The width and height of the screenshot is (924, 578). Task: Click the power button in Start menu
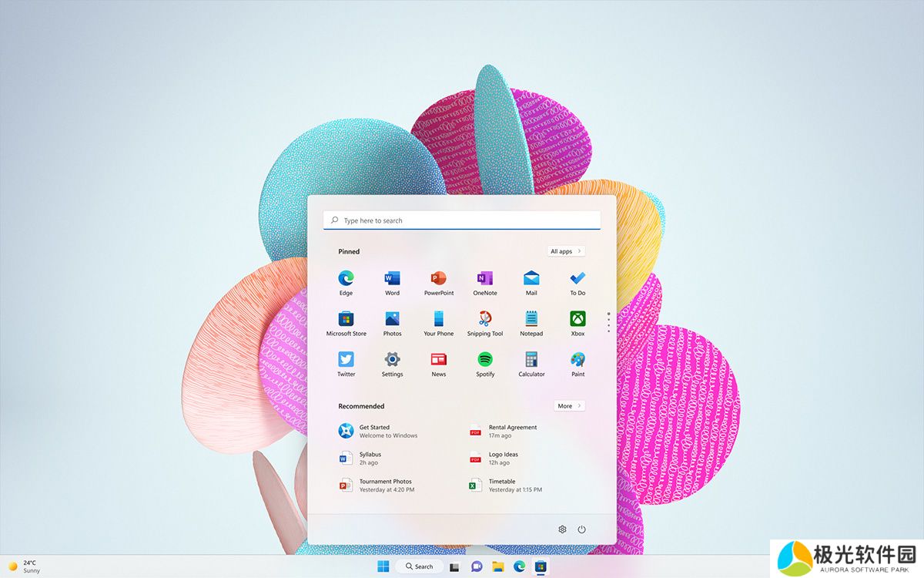581,529
